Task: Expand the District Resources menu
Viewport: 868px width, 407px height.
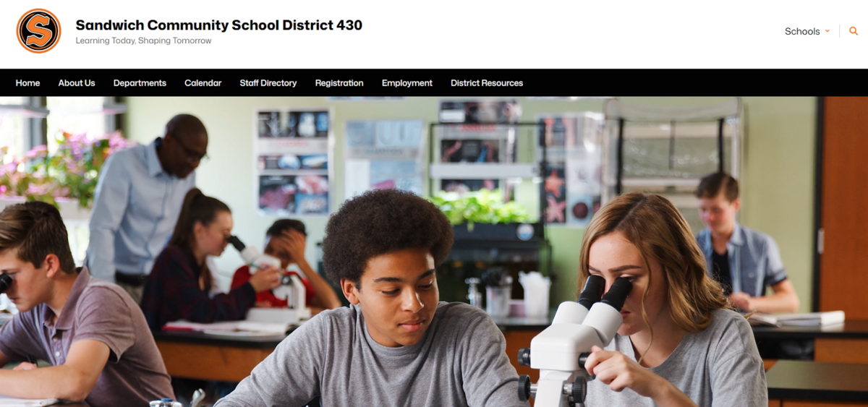Action: pyautogui.click(x=487, y=83)
